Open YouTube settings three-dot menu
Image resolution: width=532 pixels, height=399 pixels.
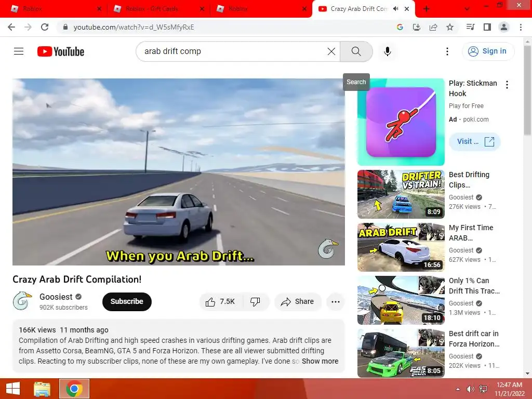click(447, 51)
